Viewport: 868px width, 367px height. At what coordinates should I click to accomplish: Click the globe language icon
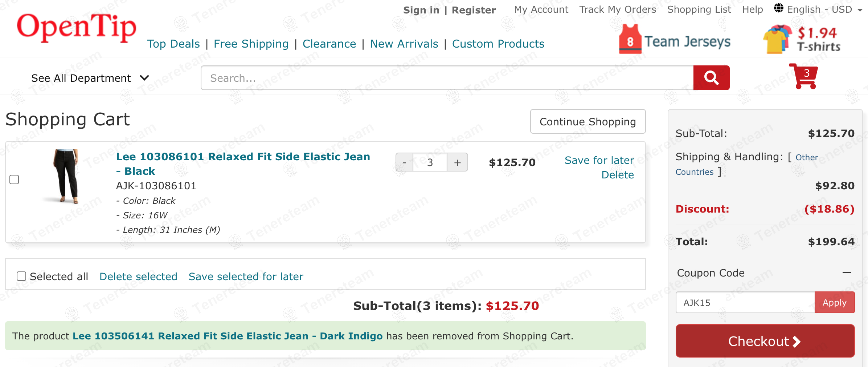778,8
